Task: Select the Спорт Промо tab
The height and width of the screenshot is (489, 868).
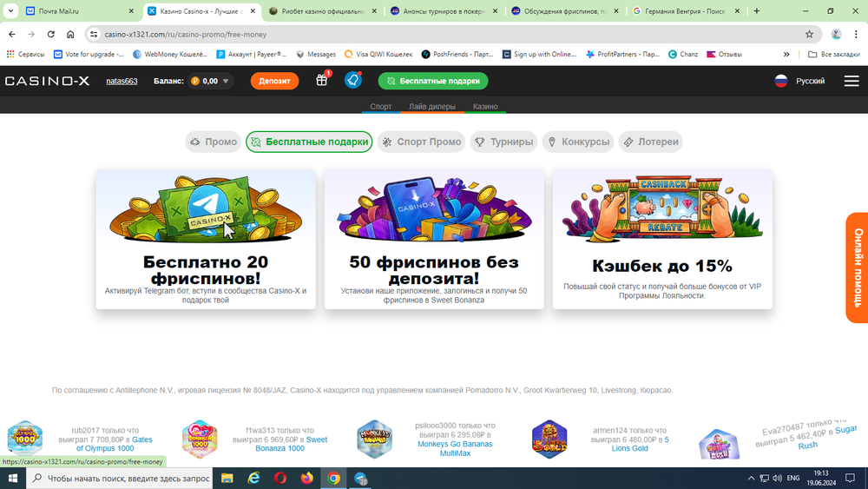Action: [x=421, y=142]
